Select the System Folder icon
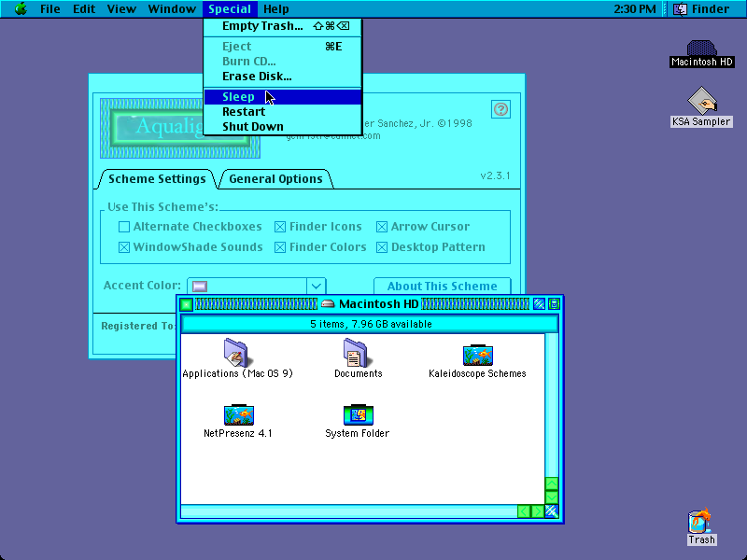The width and height of the screenshot is (747, 560). pyautogui.click(x=358, y=414)
